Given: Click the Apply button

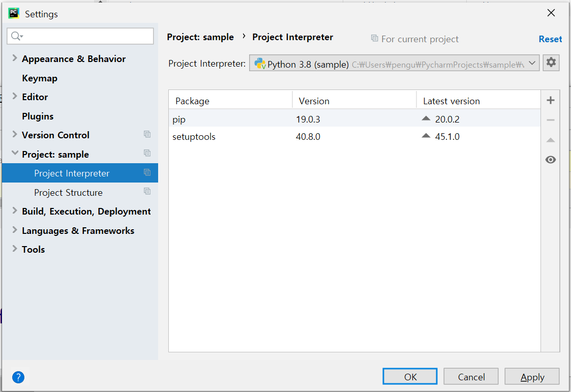Looking at the screenshot, I should (532, 377).
